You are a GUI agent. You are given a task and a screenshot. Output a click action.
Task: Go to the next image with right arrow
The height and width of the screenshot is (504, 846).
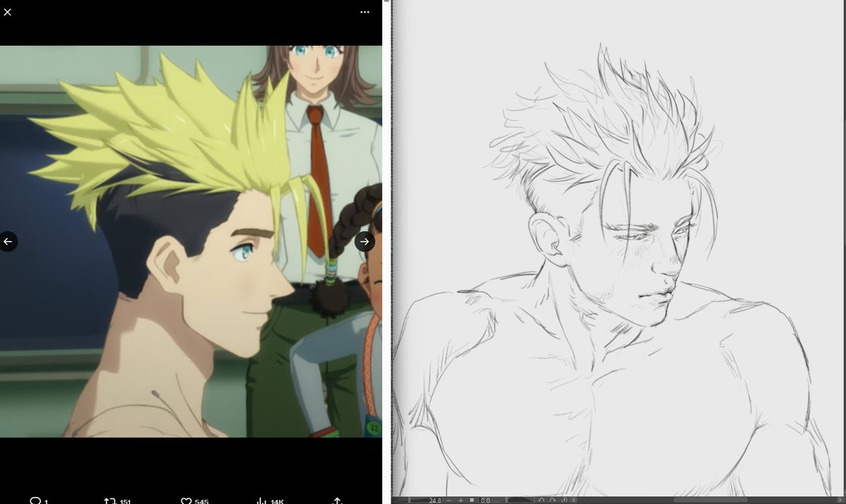tap(364, 242)
